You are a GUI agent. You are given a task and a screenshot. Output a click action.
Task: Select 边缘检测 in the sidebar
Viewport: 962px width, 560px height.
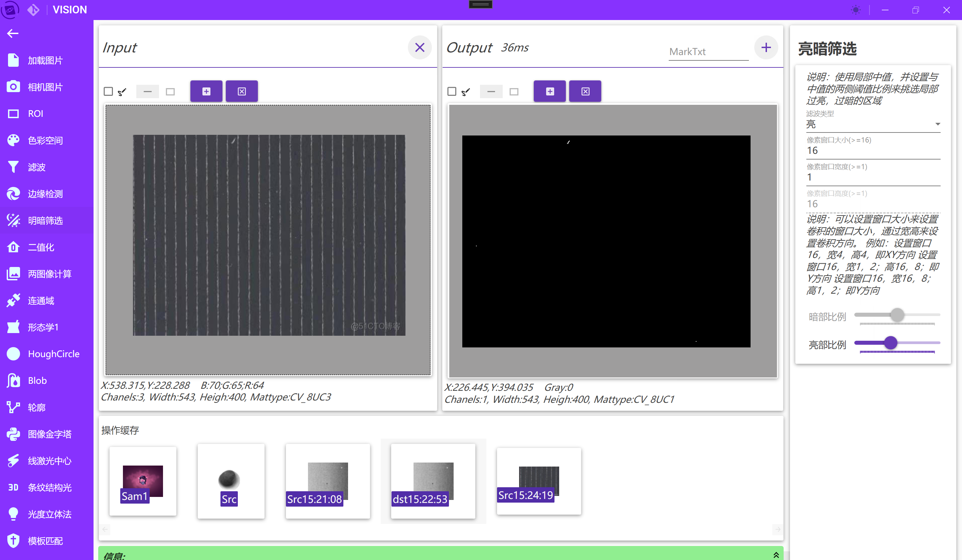45,194
